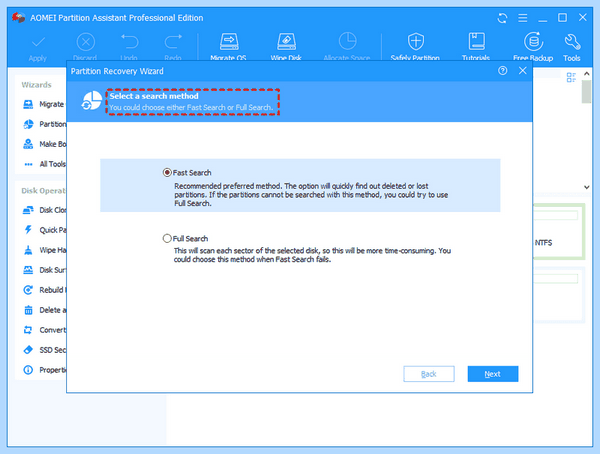600x454 pixels.
Task: Click the Quick Partition lightning icon
Action: point(28,230)
